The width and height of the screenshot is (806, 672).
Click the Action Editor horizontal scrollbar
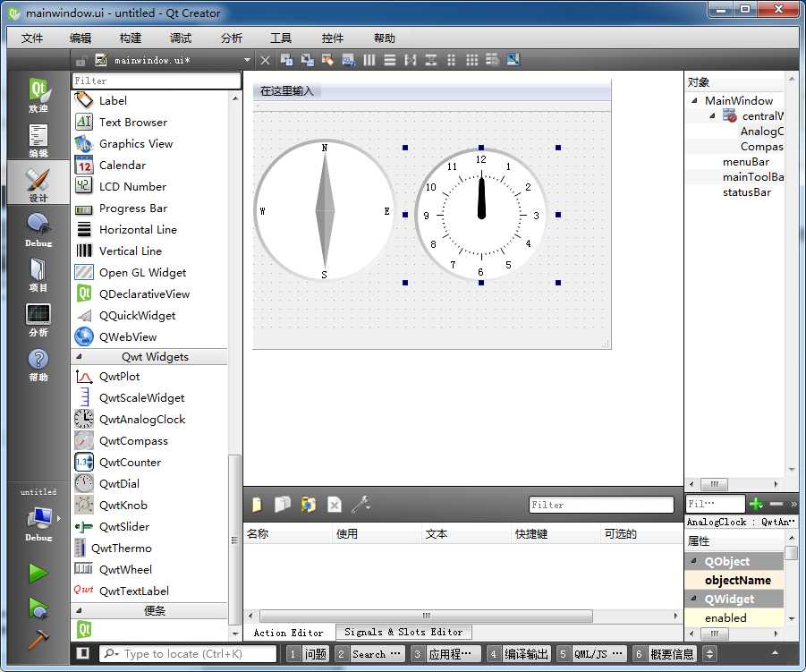pos(426,616)
